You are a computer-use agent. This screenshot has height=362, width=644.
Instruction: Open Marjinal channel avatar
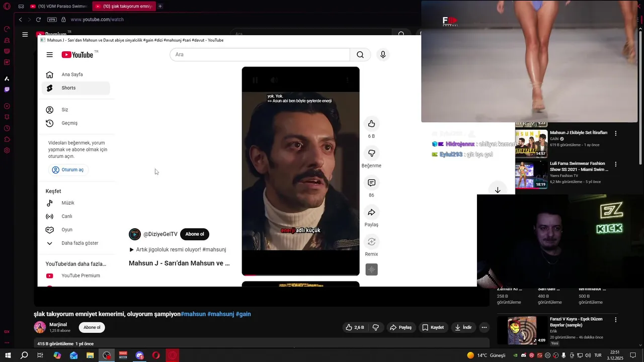40,327
